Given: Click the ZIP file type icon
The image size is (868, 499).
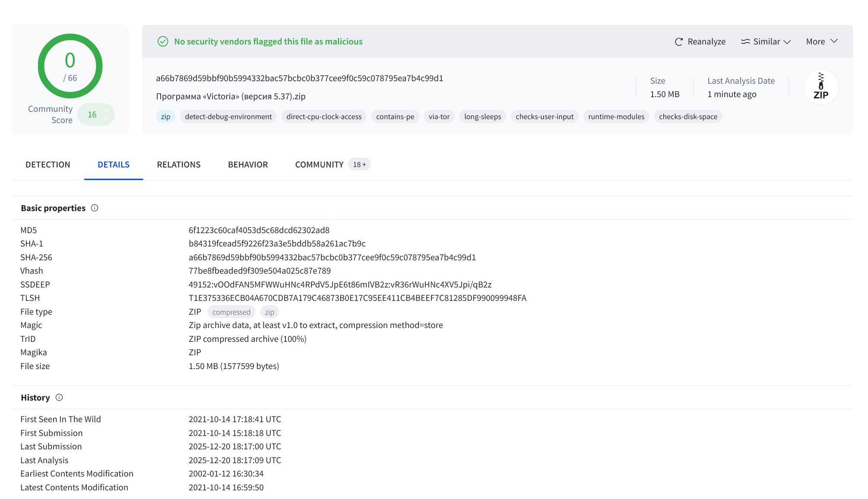Looking at the screenshot, I should (820, 87).
